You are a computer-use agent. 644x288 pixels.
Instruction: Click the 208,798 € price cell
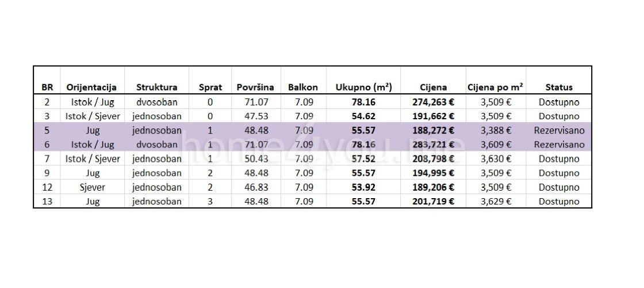click(433, 158)
